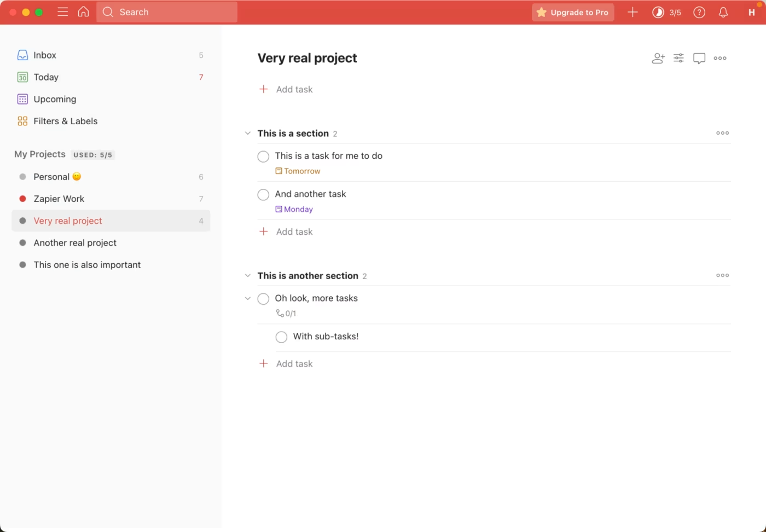This screenshot has height=532, width=766.
Task: Go to the home icon
Action: (x=83, y=11)
